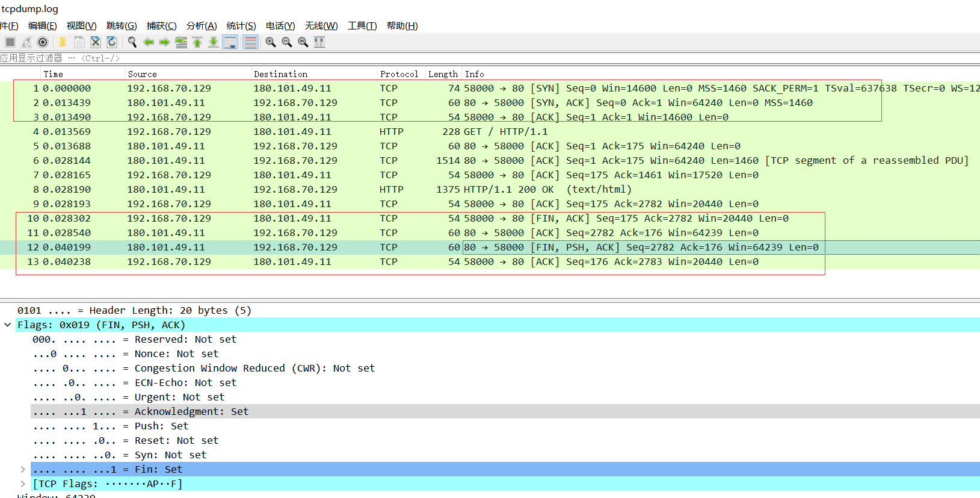Close this capture file

point(95,42)
